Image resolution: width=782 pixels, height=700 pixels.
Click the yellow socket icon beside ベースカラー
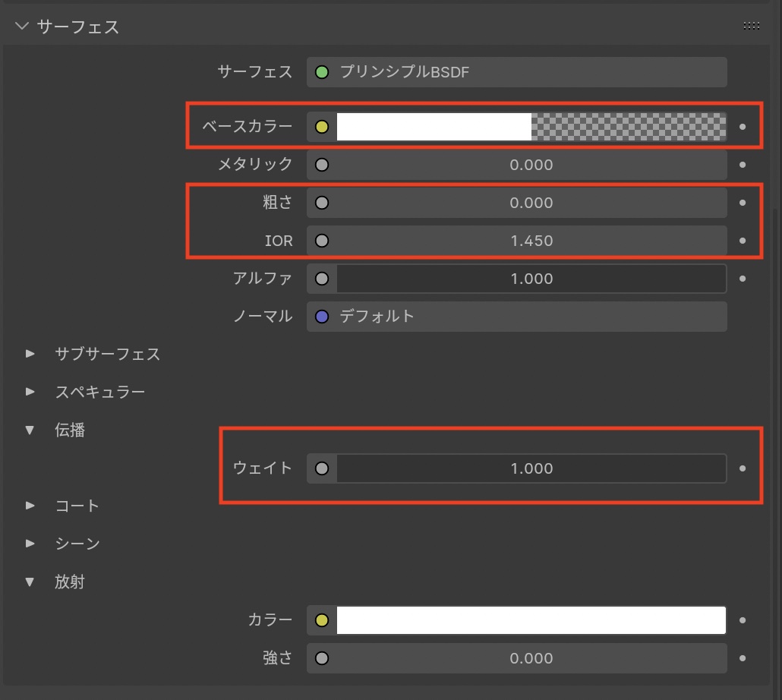pyautogui.click(x=322, y=127)
